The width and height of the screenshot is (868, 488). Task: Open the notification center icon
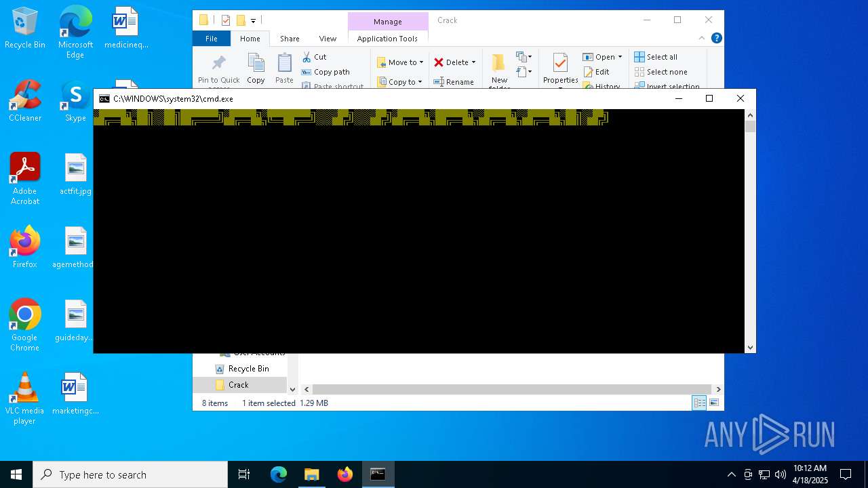(x=846, y=474)
